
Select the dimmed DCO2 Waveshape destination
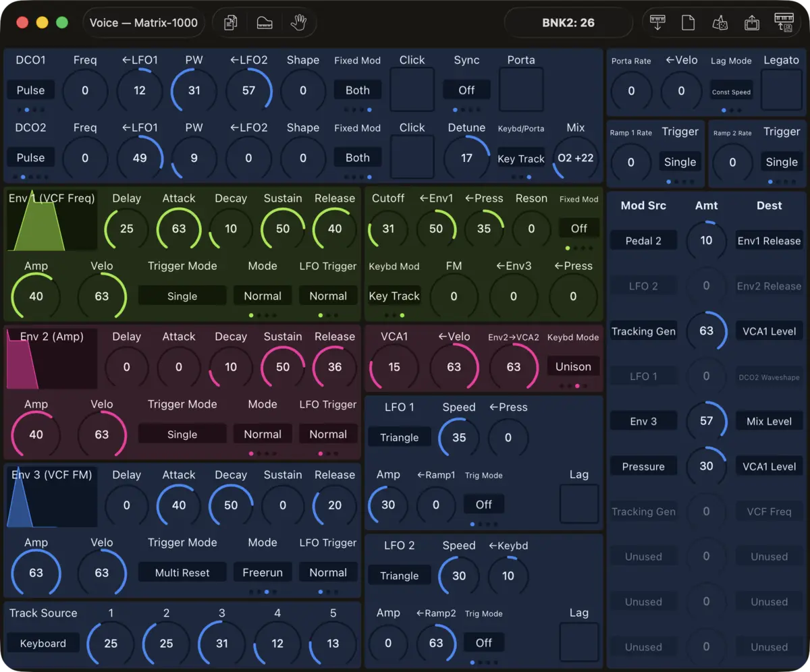coord(769,376)
